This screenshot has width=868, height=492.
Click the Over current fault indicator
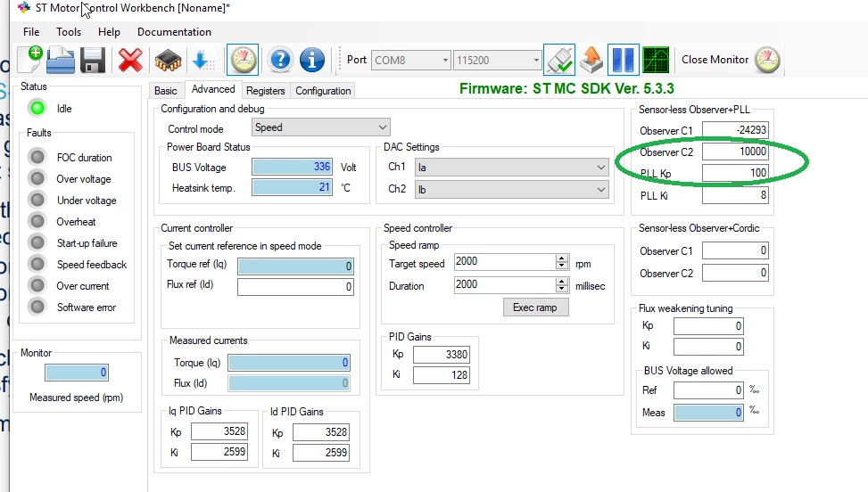tap(37, 285)
